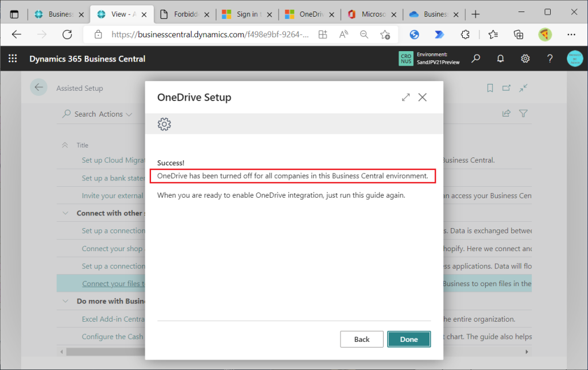Share the Assisted Setup list
The width and height of the screenshot is (588, 370).
click(x=506, y=113)
